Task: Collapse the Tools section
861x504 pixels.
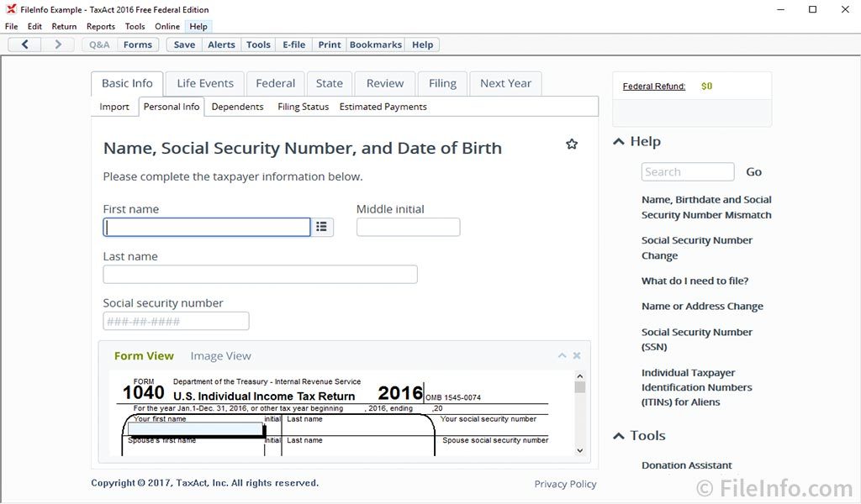Action: coord(619,435)
